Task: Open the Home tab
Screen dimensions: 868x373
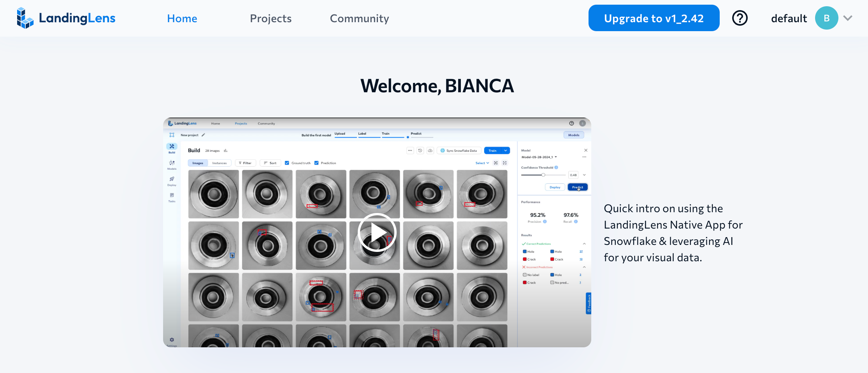Action: coord(182,18)
